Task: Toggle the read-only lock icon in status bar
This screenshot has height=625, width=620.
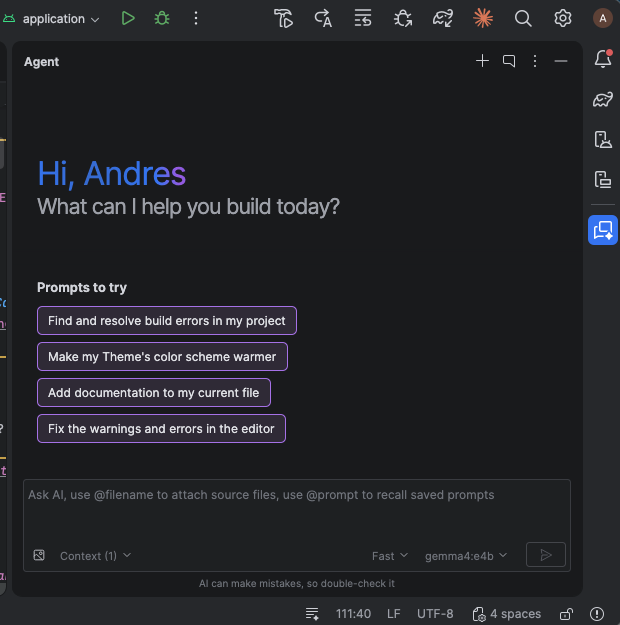Action: point(566,614)
